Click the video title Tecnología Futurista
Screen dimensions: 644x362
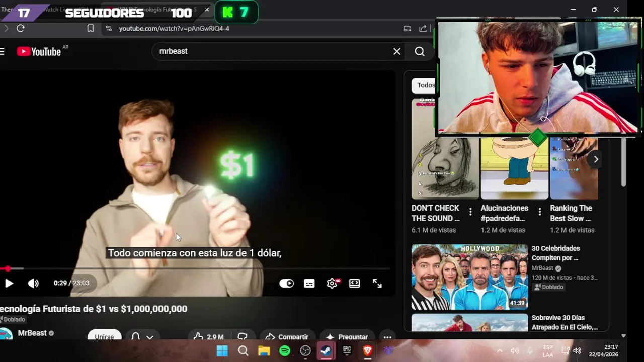[x=94, y=309]
